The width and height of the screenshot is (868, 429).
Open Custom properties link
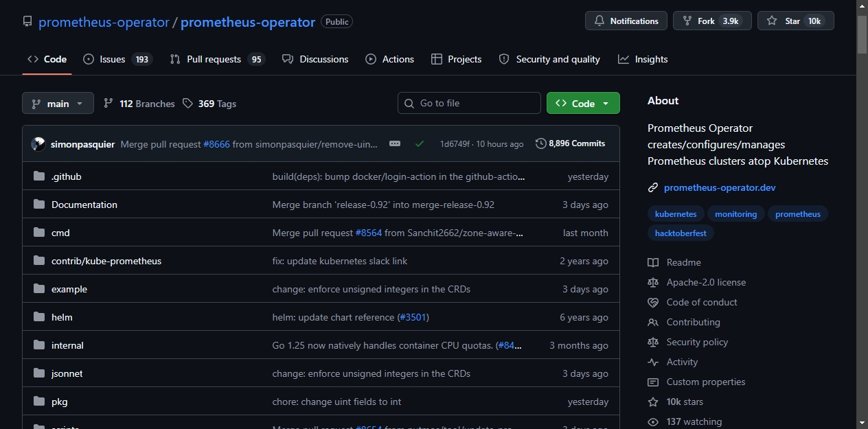696,382
